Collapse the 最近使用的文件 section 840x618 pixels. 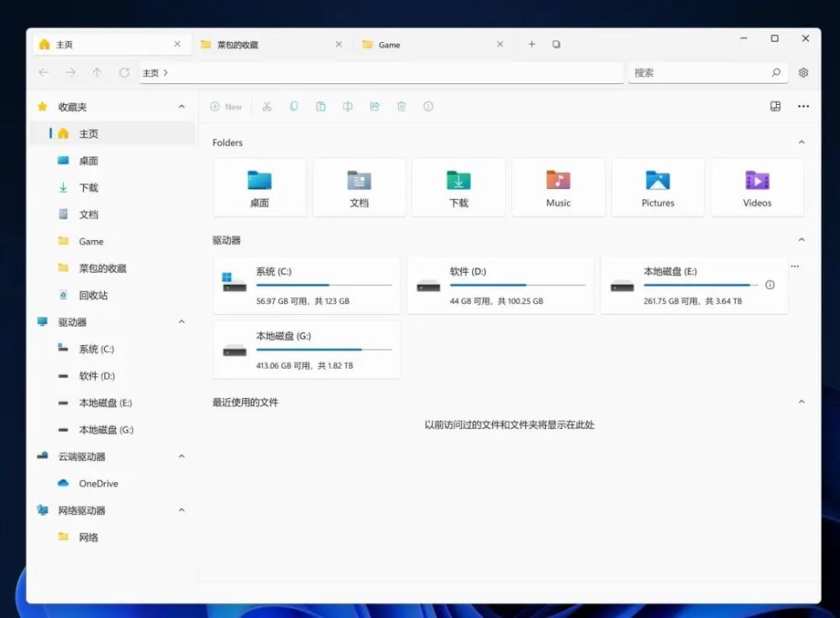801,401
